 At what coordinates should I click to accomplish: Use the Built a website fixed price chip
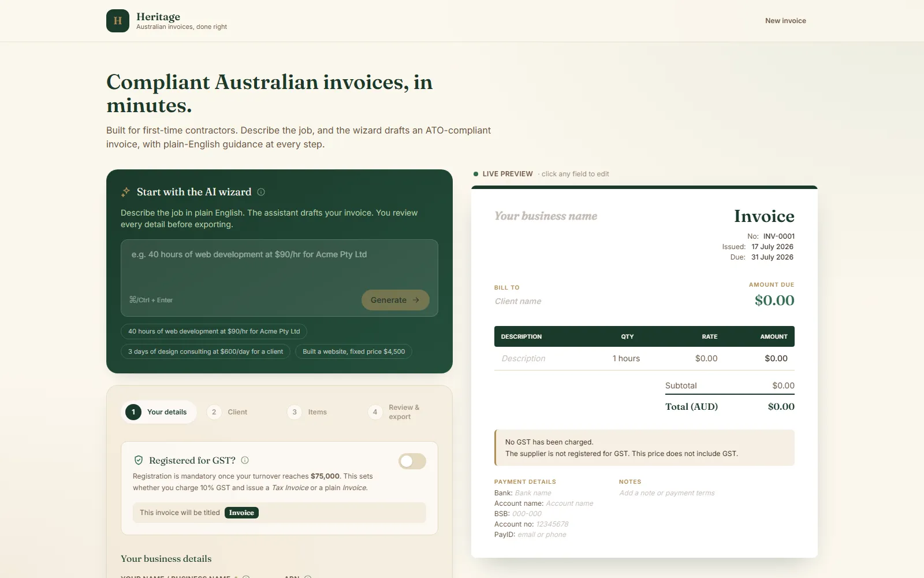(354, 351)
